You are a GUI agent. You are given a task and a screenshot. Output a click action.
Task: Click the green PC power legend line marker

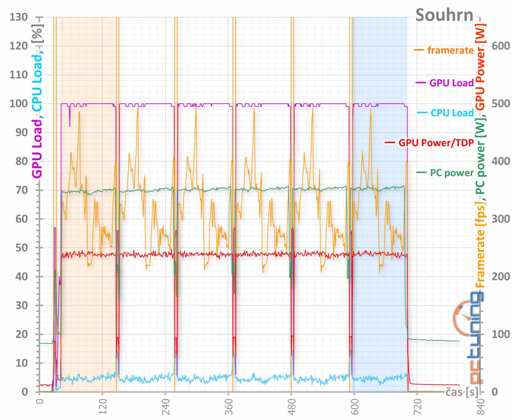pos(421,173)
